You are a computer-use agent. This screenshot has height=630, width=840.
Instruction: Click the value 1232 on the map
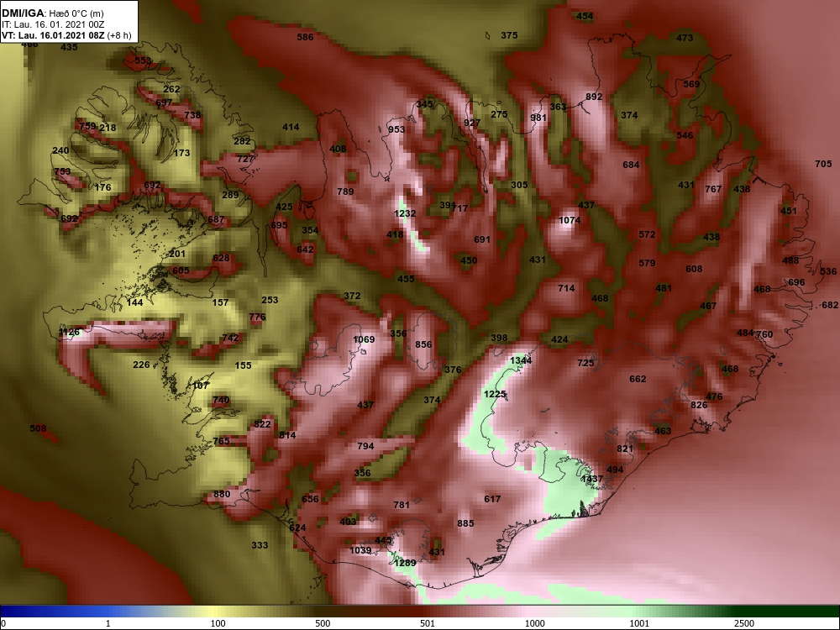[x=405, y=213]
